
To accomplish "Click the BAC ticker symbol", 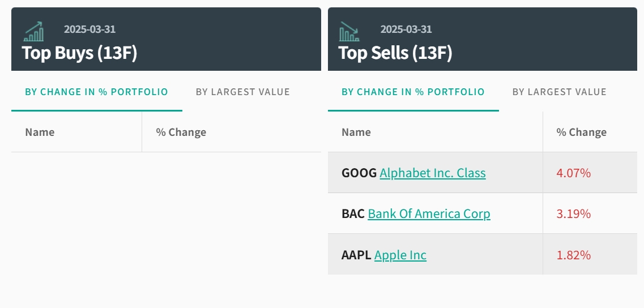I will (x=353, y=213).
